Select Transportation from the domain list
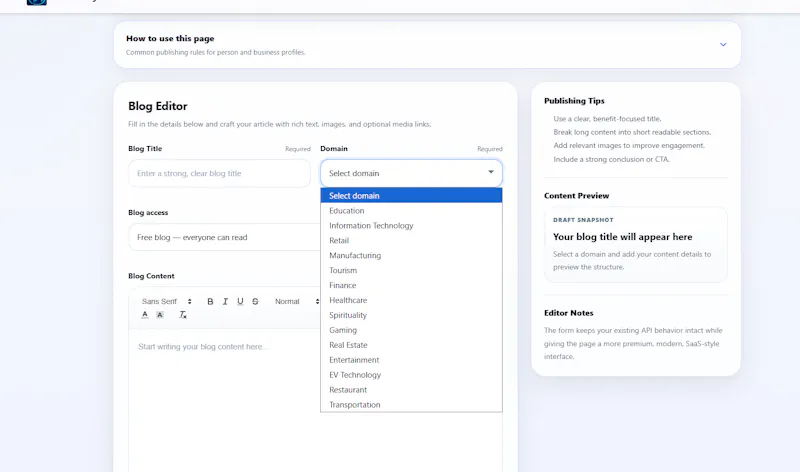Screen dimensions: 800x472 point(411,405)
